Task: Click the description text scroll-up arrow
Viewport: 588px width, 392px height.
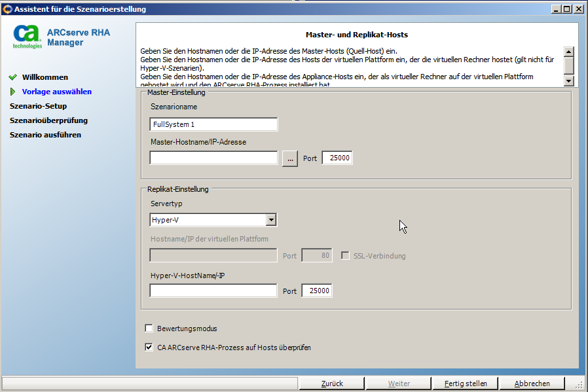Action: click(569, 52)
